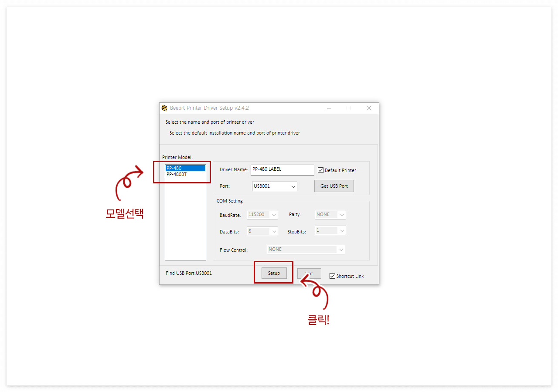The width and height of the screenshot is (558, 392).
Task: Click the Setup button
Action: pyautogui.click(x=274, y=273)
